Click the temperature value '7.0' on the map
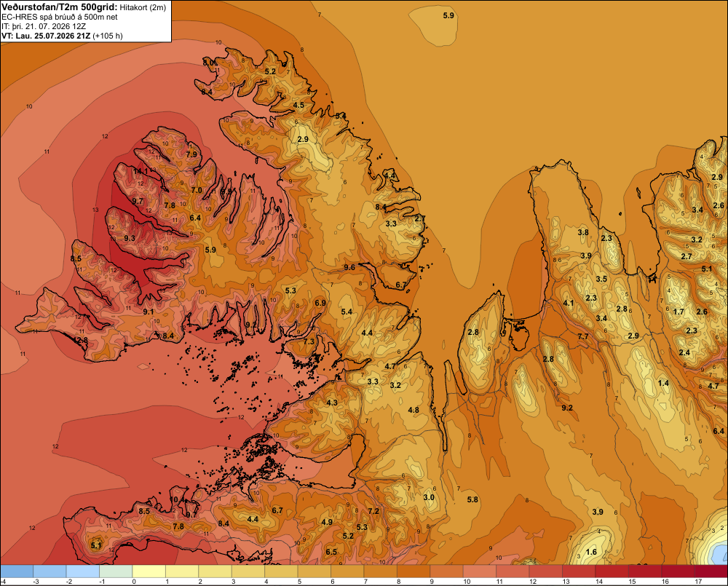 pyautogui.click(x=197, y=190)
